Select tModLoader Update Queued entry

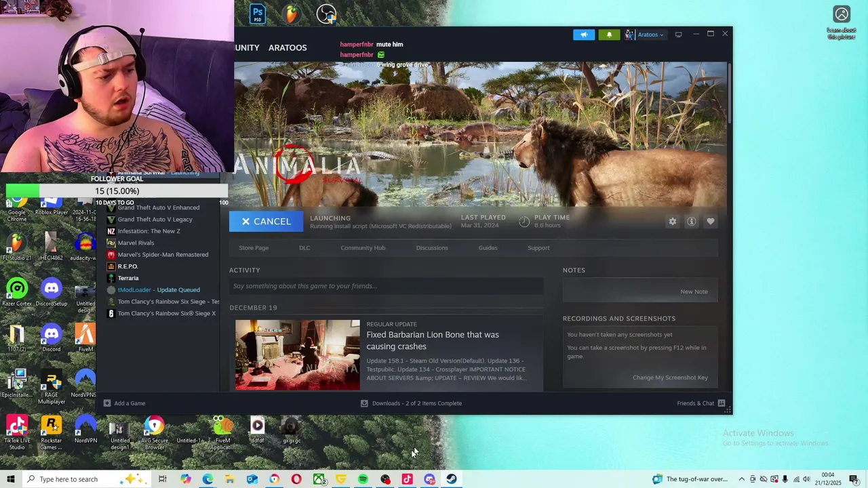pyautogui.click(x=159, y=290)
